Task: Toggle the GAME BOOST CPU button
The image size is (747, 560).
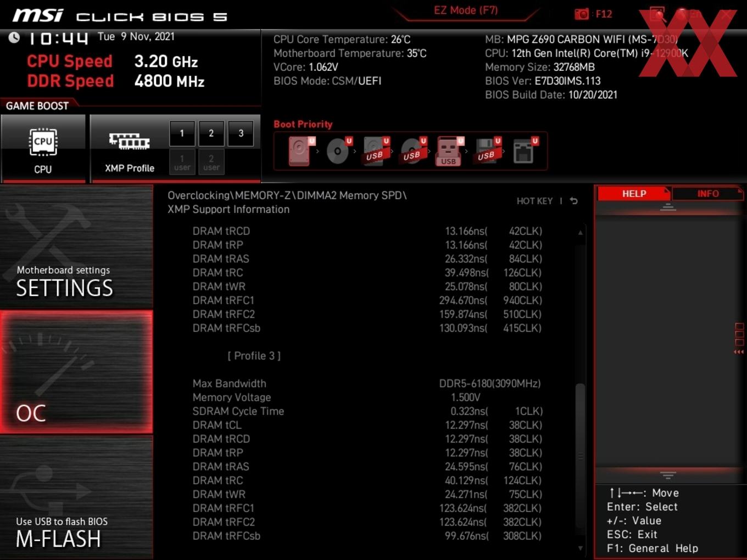Action: [x=43, y=148]
